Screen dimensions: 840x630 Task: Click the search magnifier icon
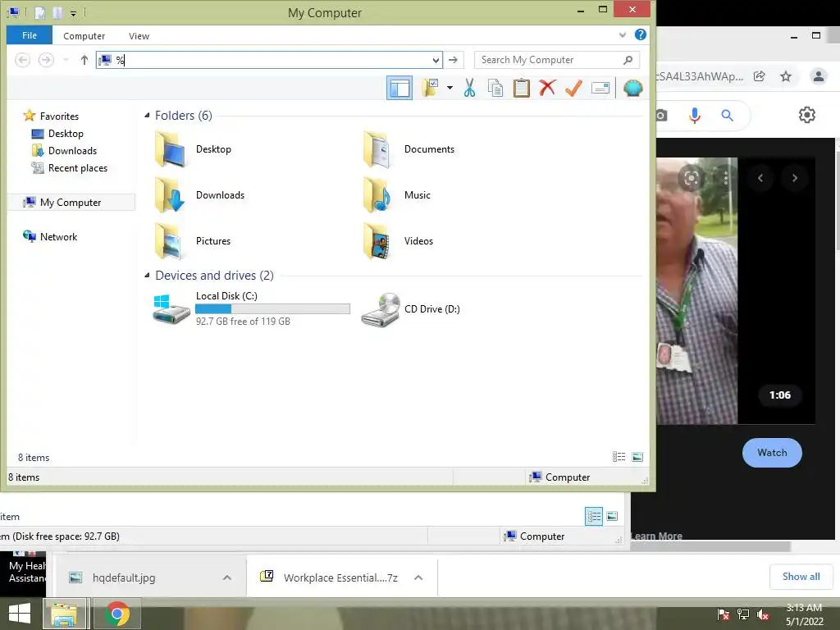628,60
